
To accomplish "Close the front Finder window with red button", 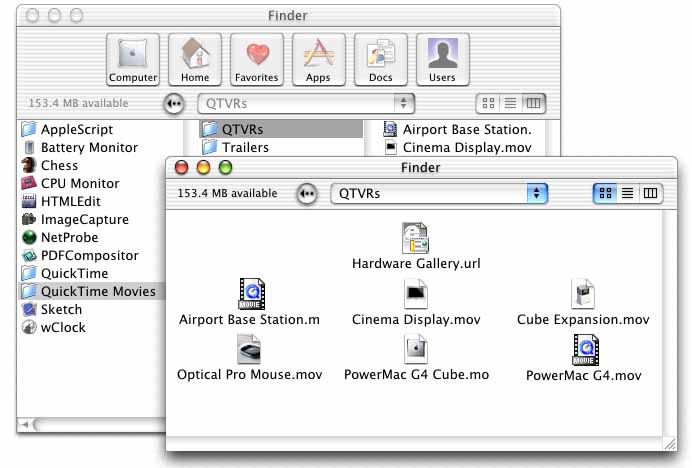I will click(x=181, y=168).
